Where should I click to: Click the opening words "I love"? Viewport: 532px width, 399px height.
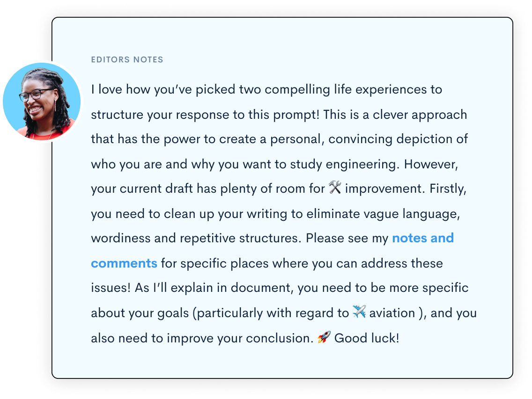[107, 89]
